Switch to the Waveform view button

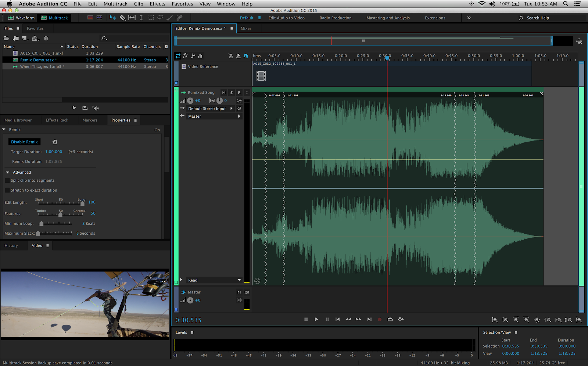21,18
